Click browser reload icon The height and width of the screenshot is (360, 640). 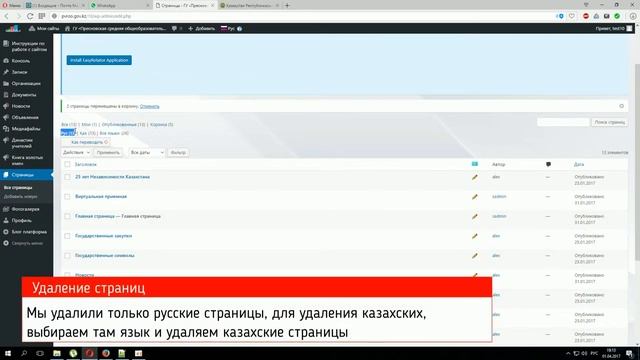[x=30, y=16]
